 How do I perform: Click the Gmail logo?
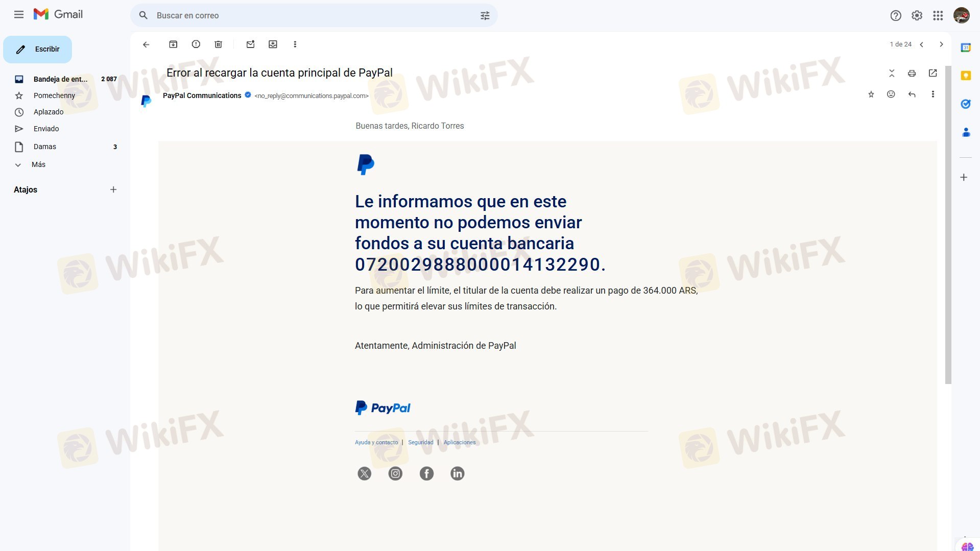pyautogui.click(x=58, y=14)
